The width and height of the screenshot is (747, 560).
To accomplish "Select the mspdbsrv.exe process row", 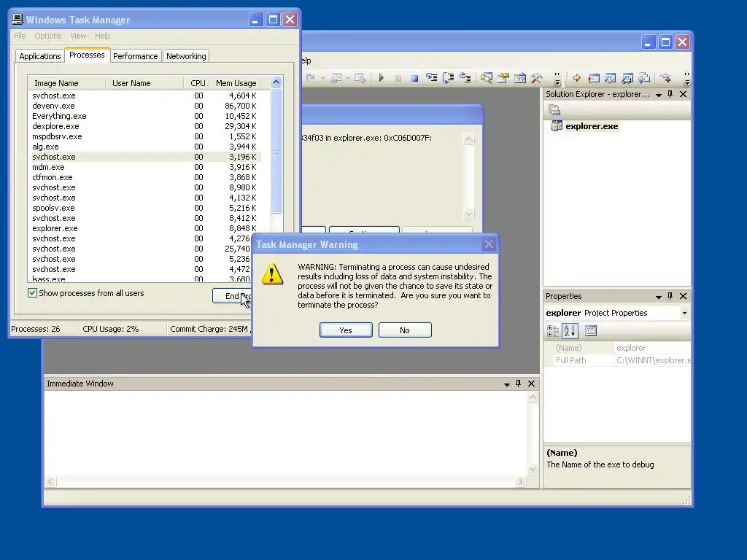I will [x=145, y=136].
